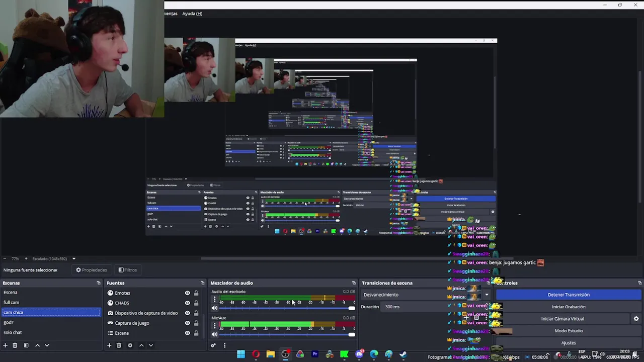Open Steam from taskbar
Viewport: 644px width, 362px height.
pos(404,354)
